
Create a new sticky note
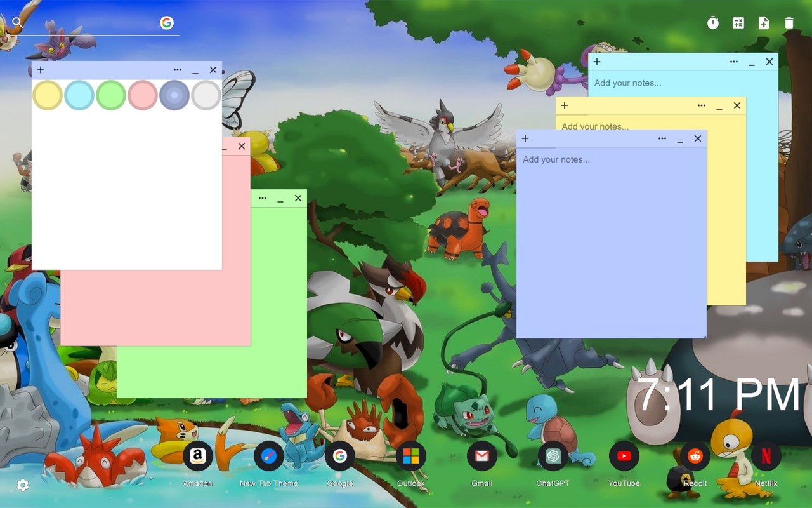(x=764, y=23)
